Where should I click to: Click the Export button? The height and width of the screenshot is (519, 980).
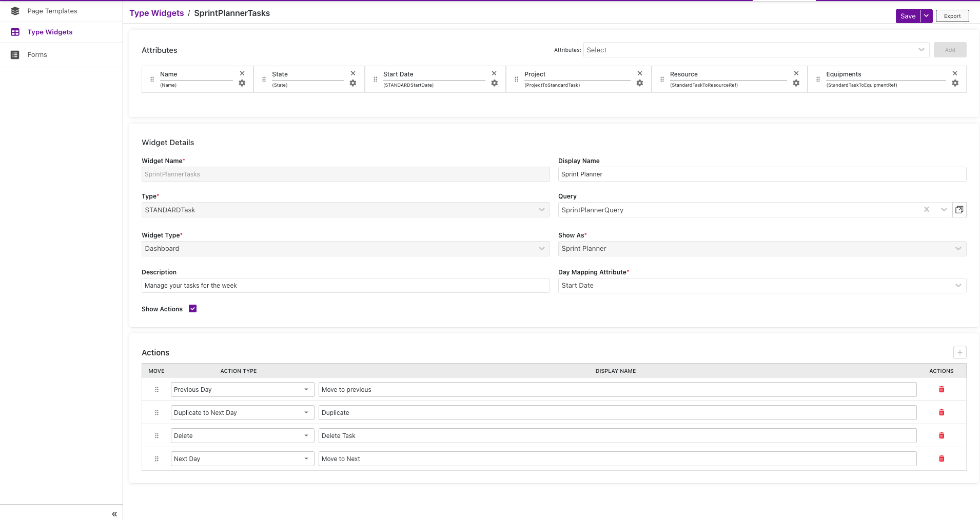coord(952,16)
